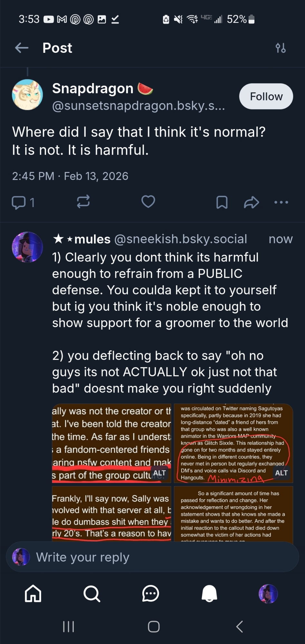
Task: Show ALT text on top-right image
Action: pos(281,473)
